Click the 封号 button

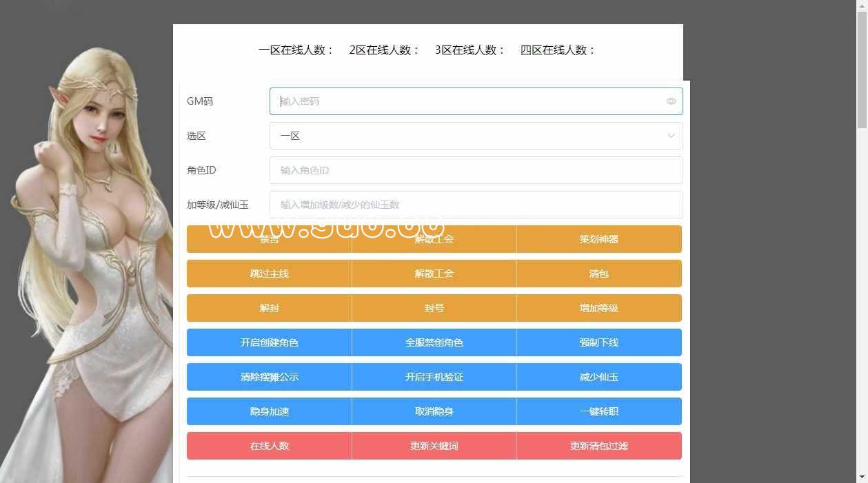[434, 308]
